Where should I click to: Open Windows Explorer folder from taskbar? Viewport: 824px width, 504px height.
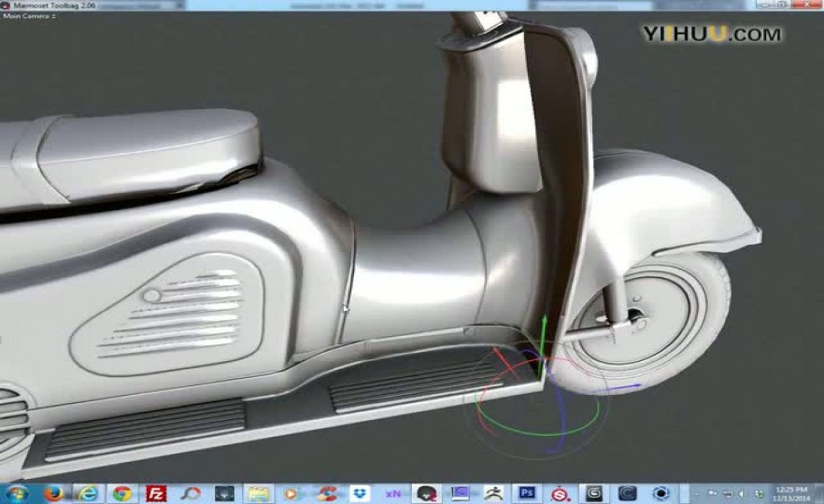[258, 494]
